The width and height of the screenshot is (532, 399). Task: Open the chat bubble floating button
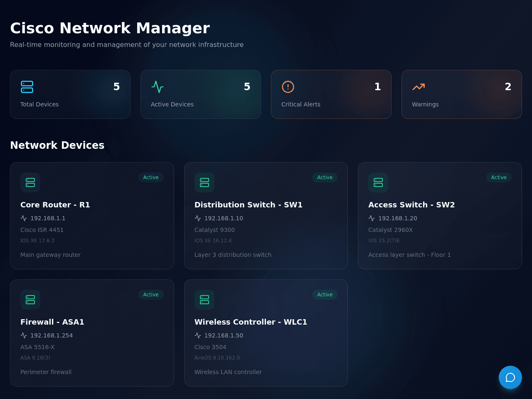[x=510, y=377]
